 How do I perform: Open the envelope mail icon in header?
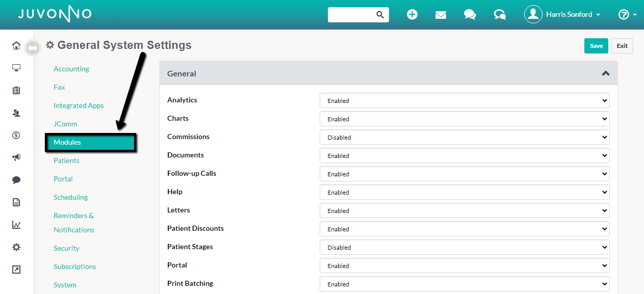(441, 15)
